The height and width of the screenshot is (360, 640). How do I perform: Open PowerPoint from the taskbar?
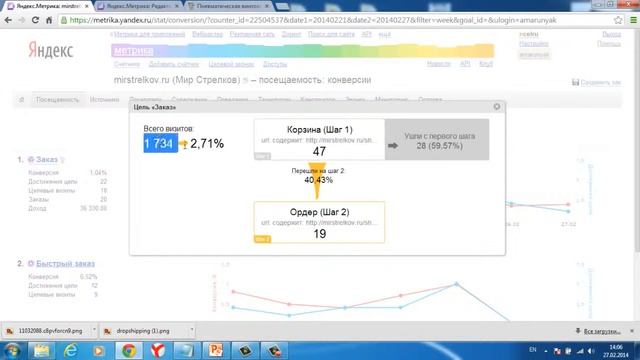pos(216,351)
